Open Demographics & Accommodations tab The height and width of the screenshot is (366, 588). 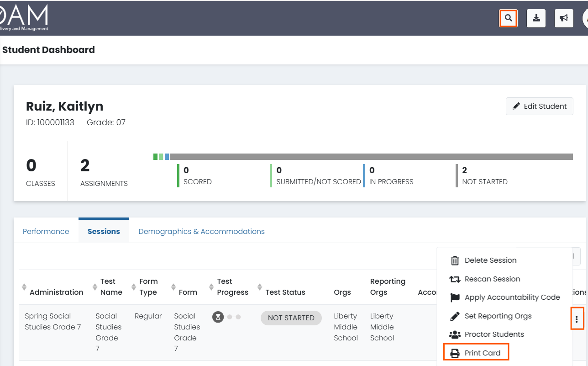click(201, 231)
